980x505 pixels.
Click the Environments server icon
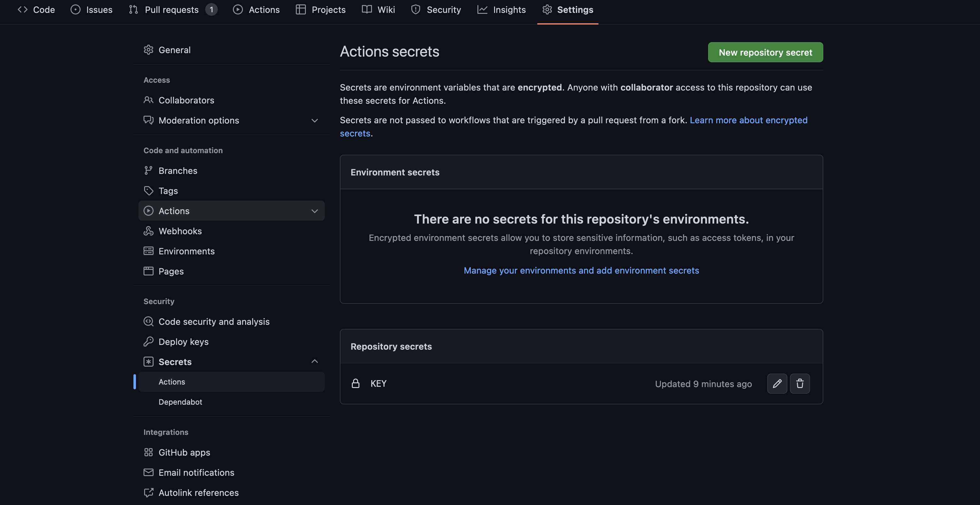coord(148,251)
